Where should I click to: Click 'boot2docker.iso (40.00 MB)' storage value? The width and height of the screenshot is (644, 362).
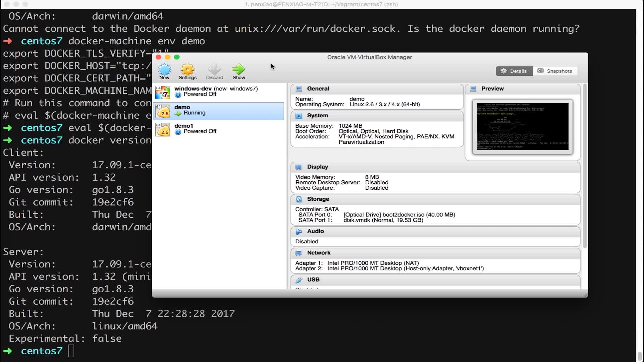coord(419,215)
